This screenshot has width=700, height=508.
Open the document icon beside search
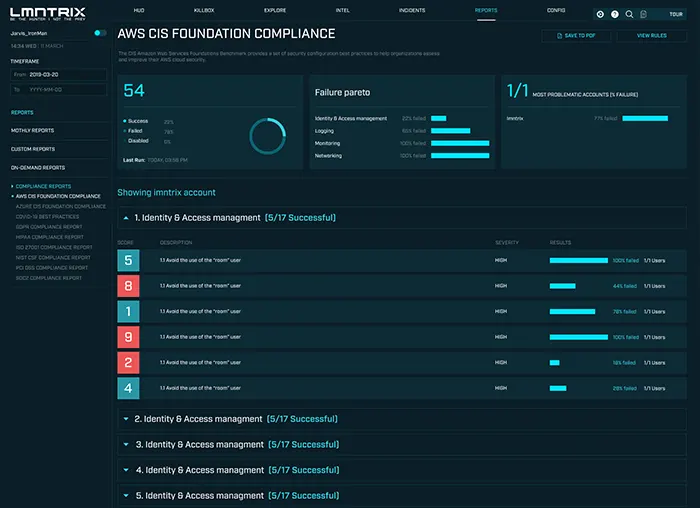(x=643, y=14)
